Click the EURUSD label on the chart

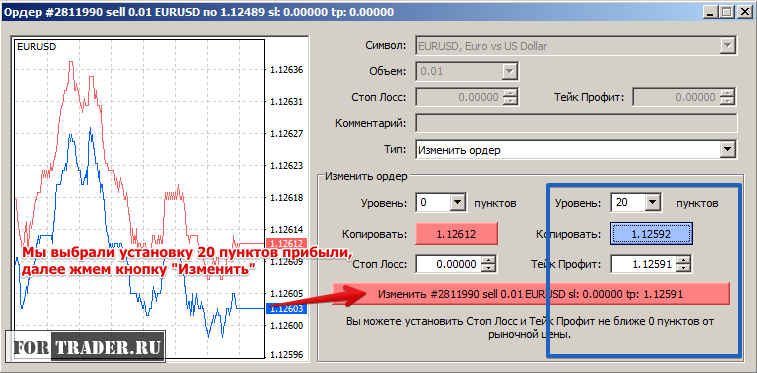point(36,47)
